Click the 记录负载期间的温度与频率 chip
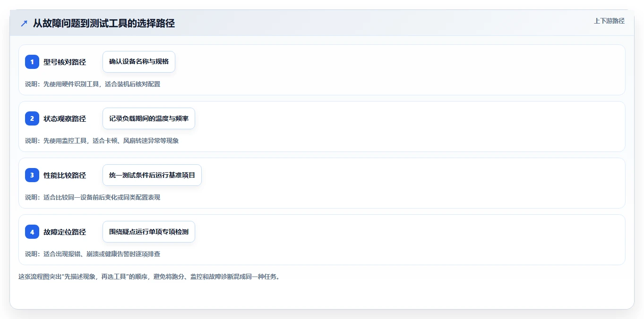Viewport: 644px width, 319px height. (x=149, y=118)
